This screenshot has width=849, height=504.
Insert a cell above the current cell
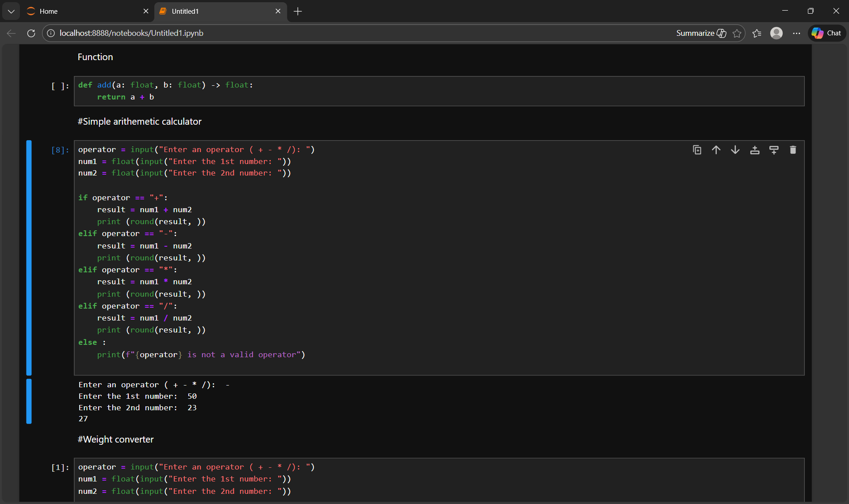[754, 150]
